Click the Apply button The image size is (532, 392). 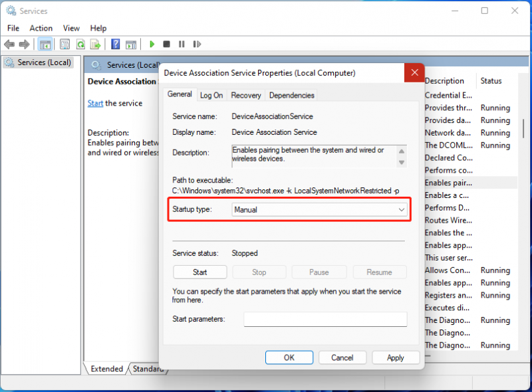(x=396, y=357)
